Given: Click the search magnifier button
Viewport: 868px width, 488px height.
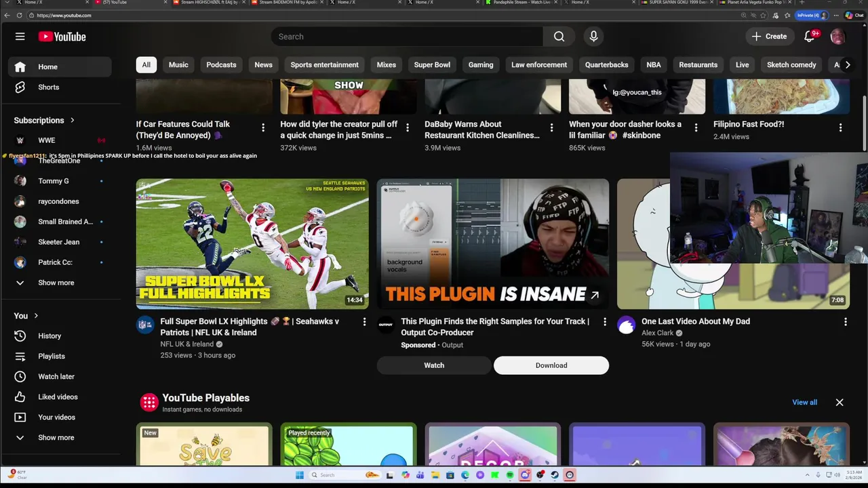Looking at the screenshot, I should (x=559, y=37).
